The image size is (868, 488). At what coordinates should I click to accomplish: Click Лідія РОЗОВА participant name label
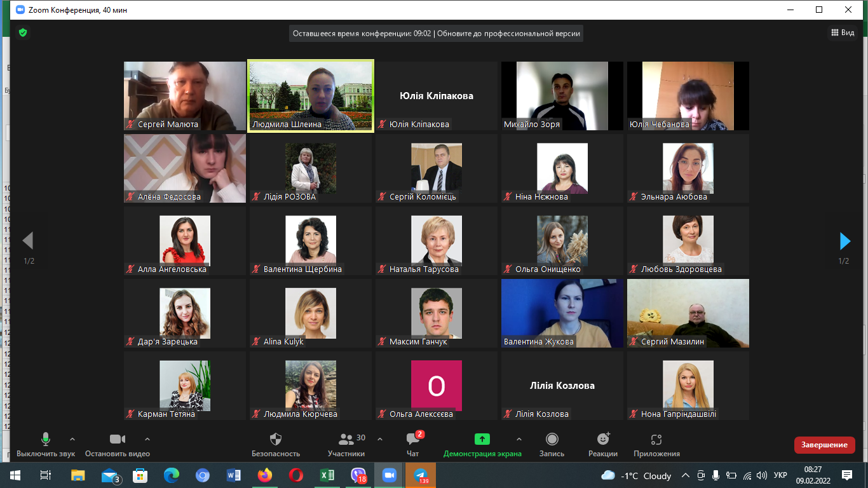pos(290,197)
